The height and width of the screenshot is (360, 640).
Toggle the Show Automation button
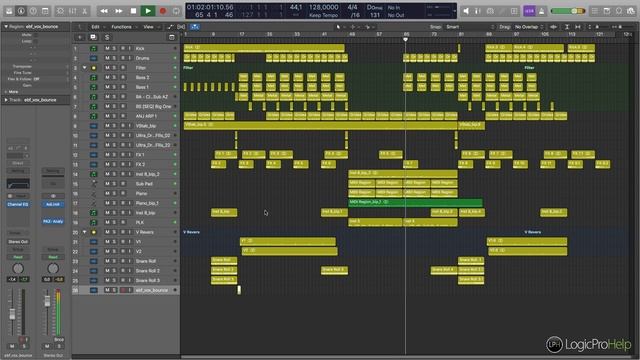[x=170, y=27]
